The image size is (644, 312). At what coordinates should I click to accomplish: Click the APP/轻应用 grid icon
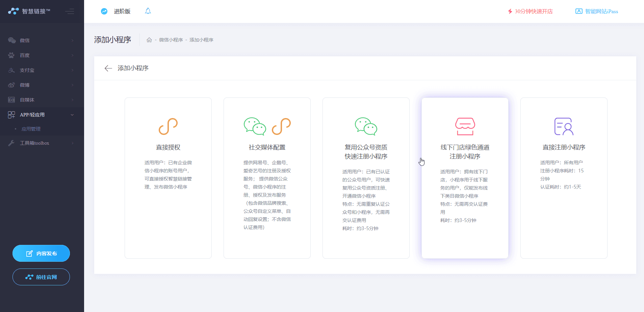pyautogui.click(x=11, y=115)
